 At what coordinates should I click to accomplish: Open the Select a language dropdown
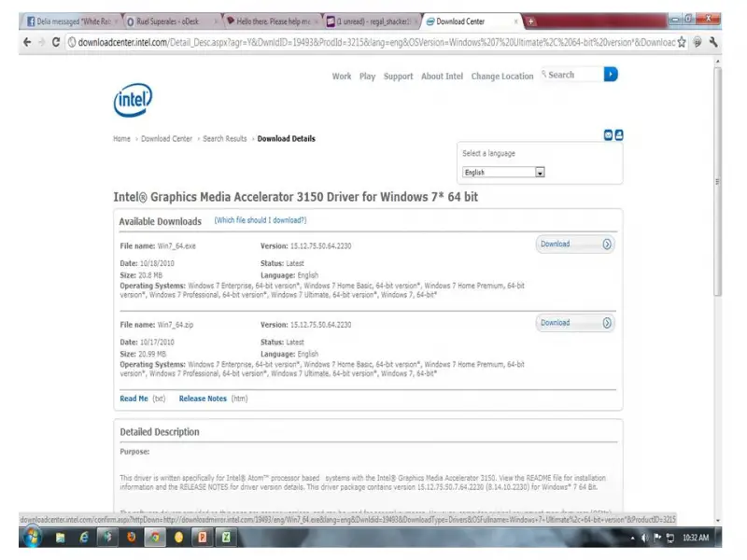coord(503,173)
